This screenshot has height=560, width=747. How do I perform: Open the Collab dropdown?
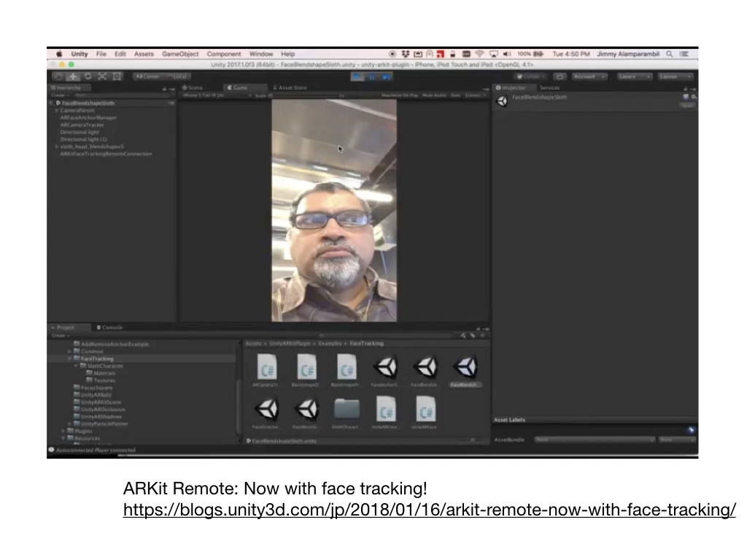pos(531,76)
